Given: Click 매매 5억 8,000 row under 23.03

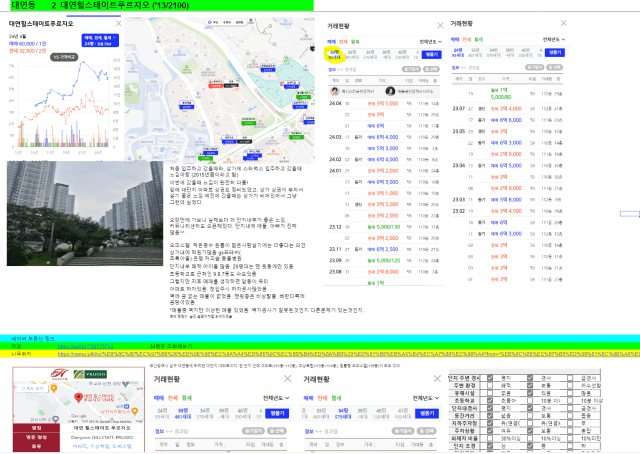Looking at the screenshot, I should pos(507,200).
